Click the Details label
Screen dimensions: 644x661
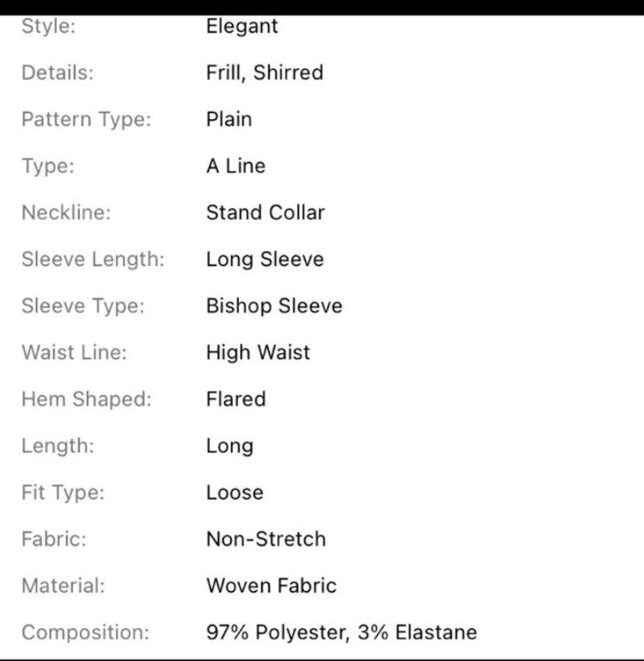tap(58, 72)
